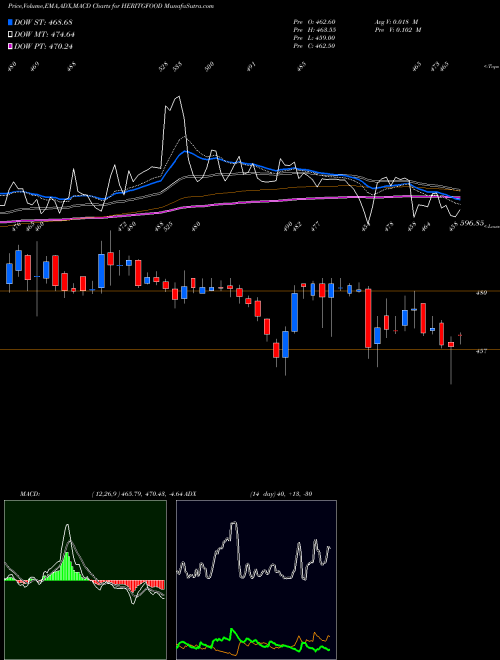500x660 pixels.
Task: Click the last candlestick on the right
Action: (460, 335)
